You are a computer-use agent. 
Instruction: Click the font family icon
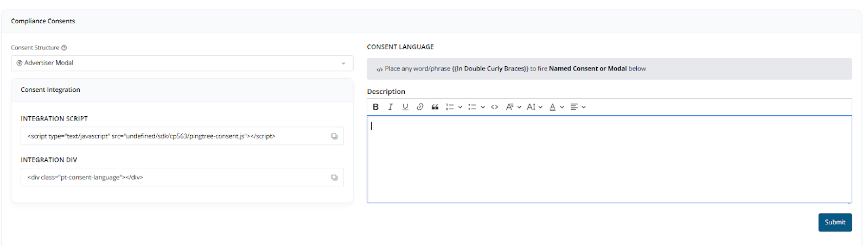tap(509, 107)
